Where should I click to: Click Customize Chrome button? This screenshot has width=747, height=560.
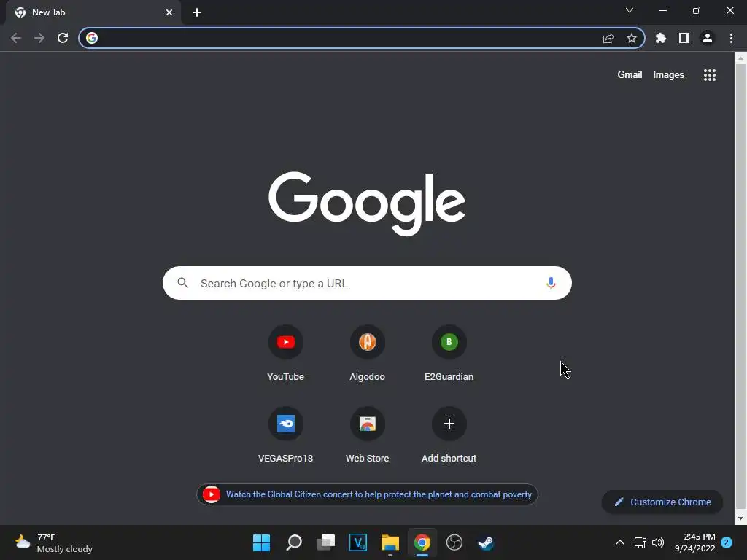tap(662, 502)
